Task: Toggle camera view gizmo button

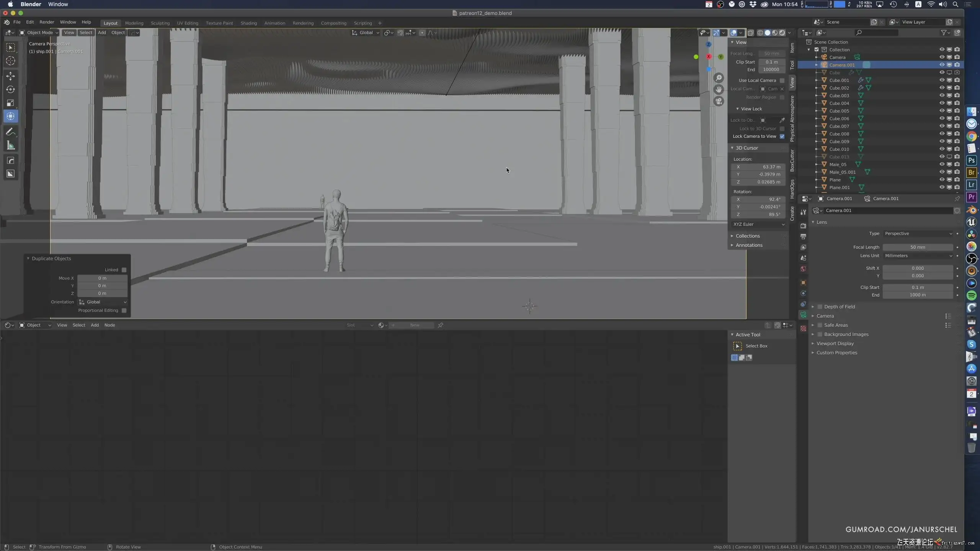Action: tap(719, 101)
